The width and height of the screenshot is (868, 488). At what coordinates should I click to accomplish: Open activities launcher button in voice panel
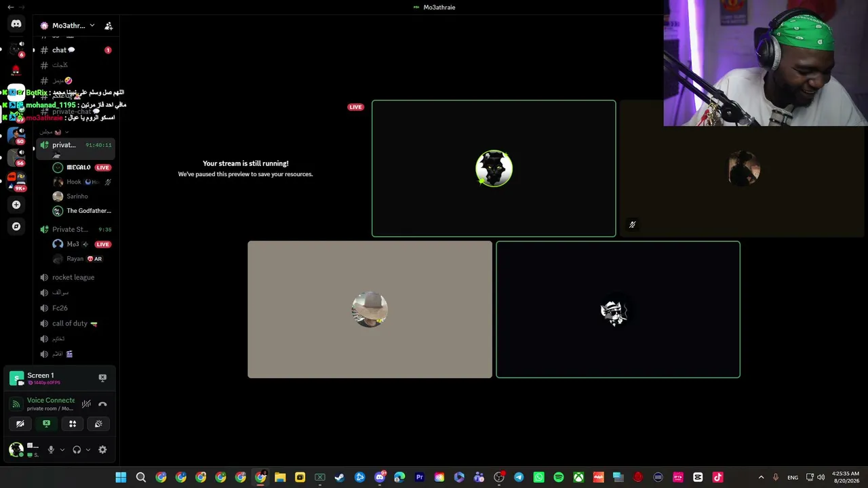click(73, 424)
